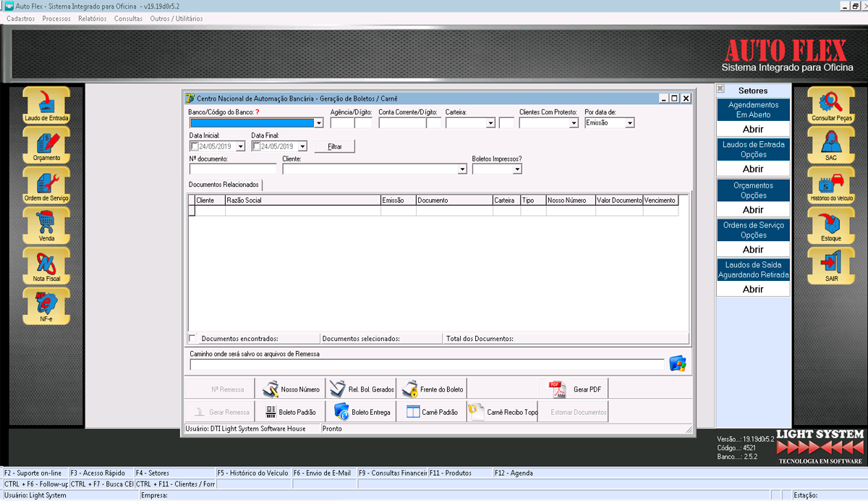This screenshot has height=501, width=868.
Task: Tick the Documentos encontrados select-all checkbox
Action: tap(192, 337)
